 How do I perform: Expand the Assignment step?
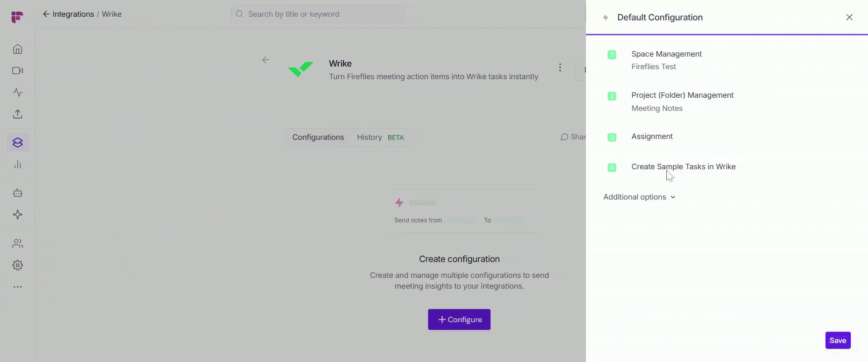652,137
